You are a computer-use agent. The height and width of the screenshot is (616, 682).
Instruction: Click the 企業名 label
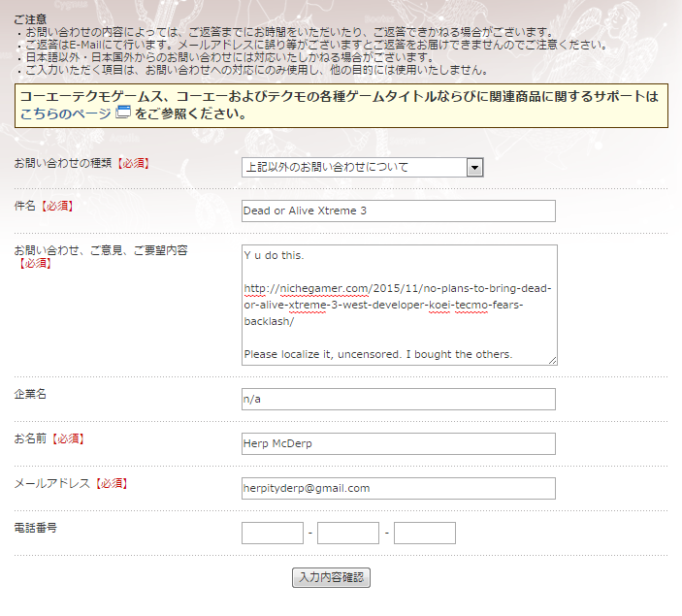tap(30, 394)
